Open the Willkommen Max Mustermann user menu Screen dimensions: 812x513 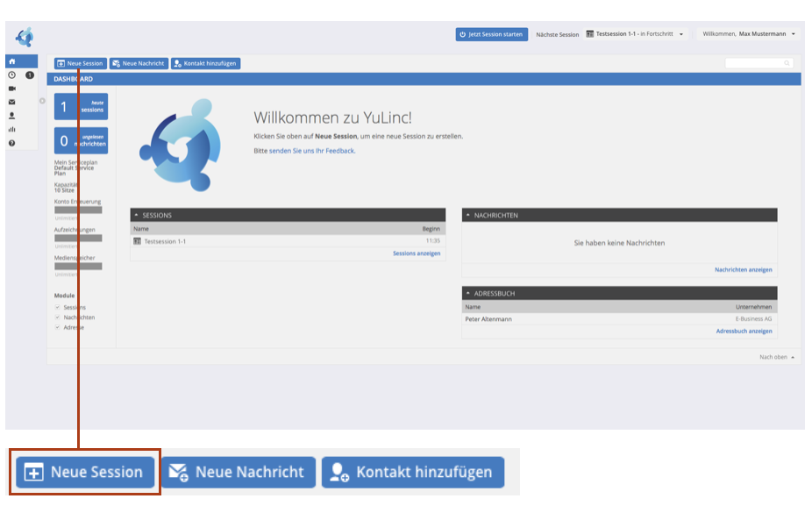pyautogui.click(x=749, y=34)
